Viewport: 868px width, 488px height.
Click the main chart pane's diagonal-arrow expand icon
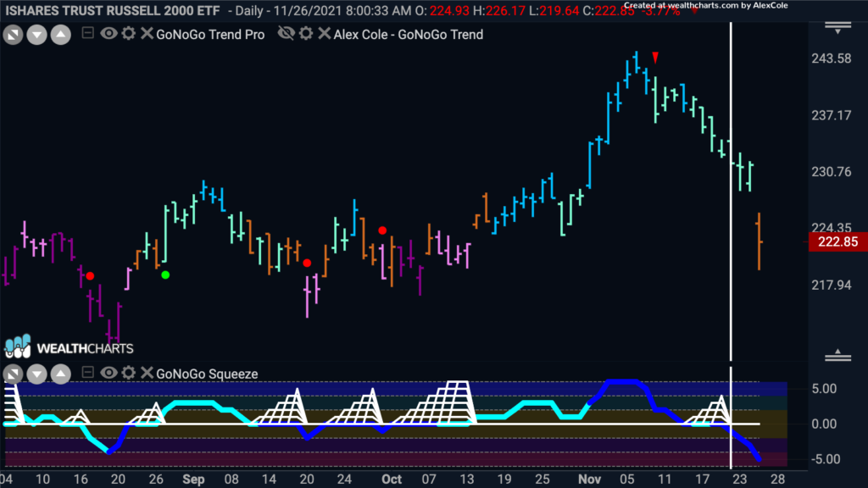[x=14, y=36]
